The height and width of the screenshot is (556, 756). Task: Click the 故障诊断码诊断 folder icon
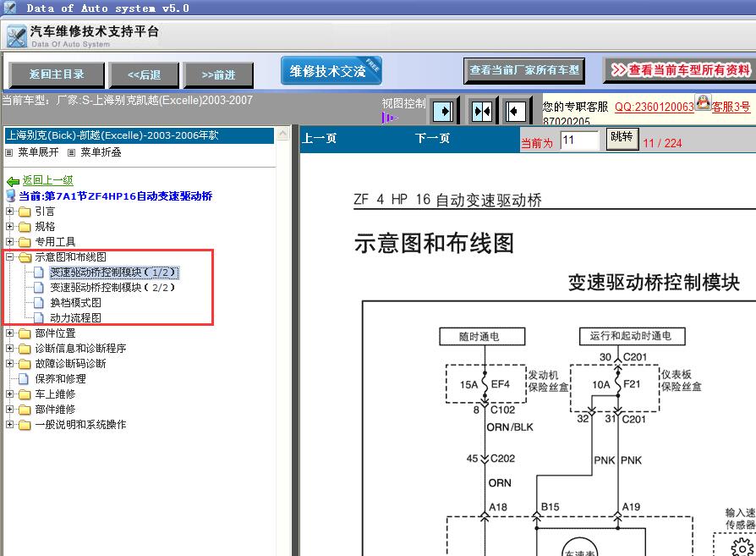click(x=25, y=364)
